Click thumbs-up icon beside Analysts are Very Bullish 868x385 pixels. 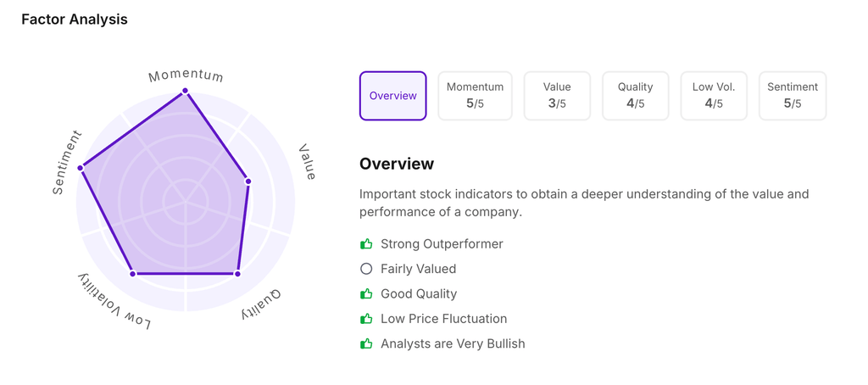pos(366,344)
